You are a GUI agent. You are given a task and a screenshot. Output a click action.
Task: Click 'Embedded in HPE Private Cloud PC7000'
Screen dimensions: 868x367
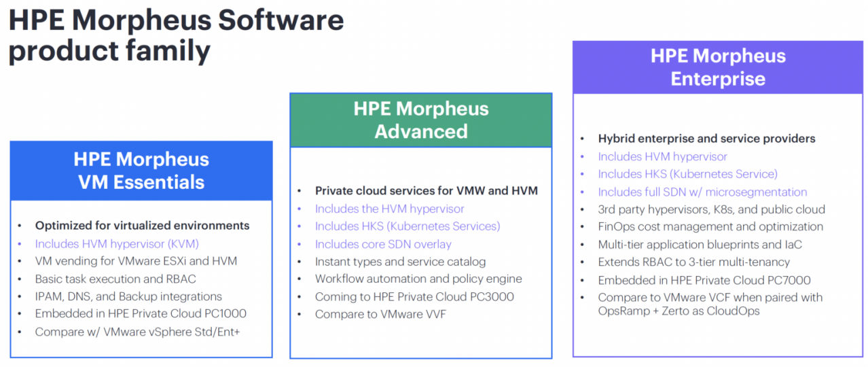click(x=704, y=280)
